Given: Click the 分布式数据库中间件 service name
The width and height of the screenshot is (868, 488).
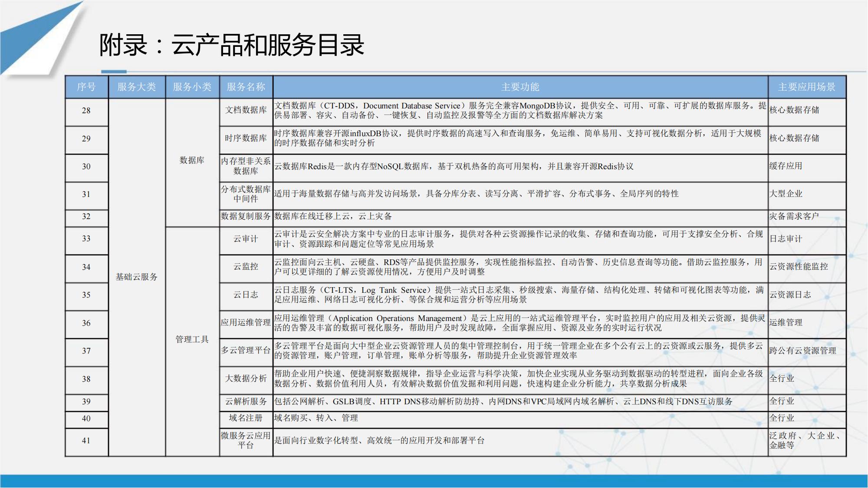Looking at the screenshot, I should pyautogui.click(x=246, y=194).
